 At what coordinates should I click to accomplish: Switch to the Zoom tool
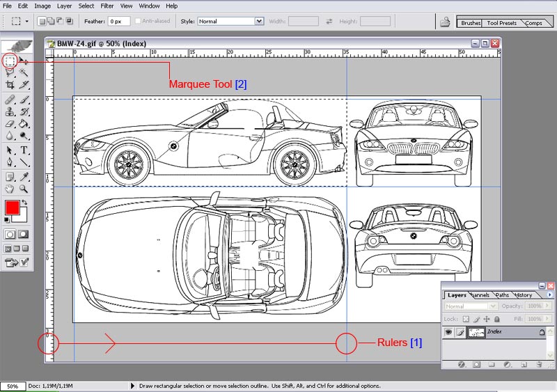24,189
